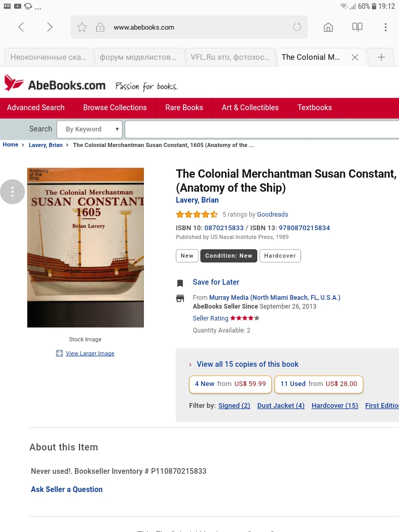Image resolution: width=399 pixels, height=532 pixels.
Task: Expand View all 15 copies of this book
Action: (247, 364)
